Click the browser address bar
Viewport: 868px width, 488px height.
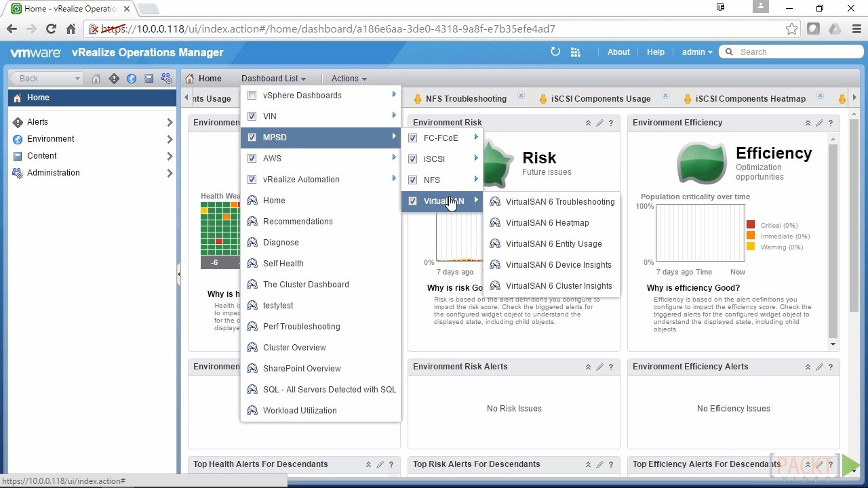tap(434, 28)
